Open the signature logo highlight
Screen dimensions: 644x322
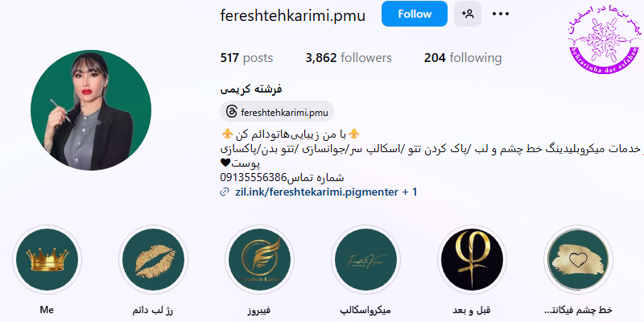click(x=366, y=259)
